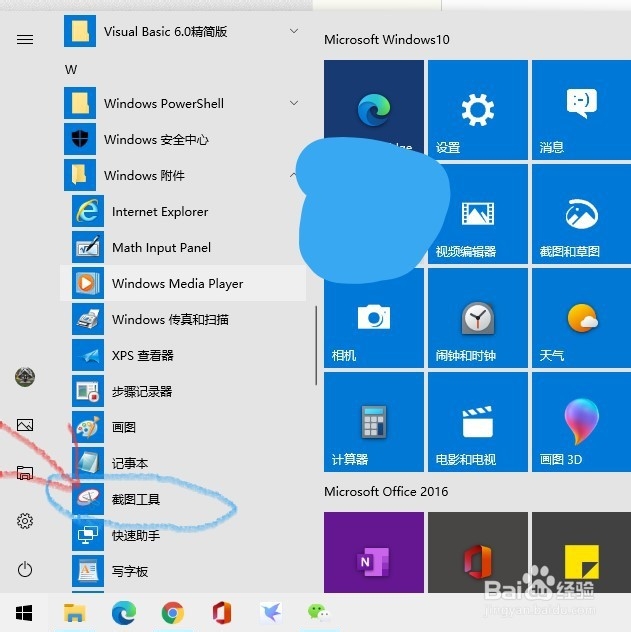Open File Explorer shortcut in Start sidebar
This screenshot has height=632, width=631.
coord(25,473)
